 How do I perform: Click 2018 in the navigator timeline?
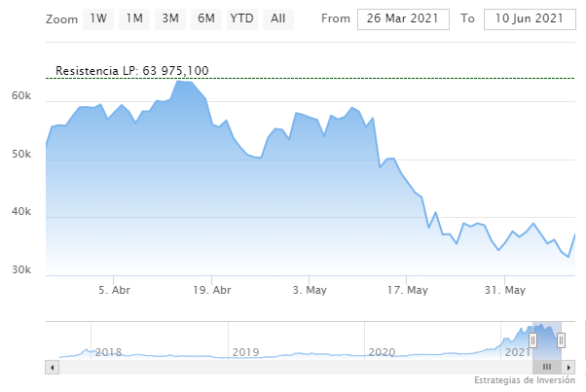click(x=109, y=351)
